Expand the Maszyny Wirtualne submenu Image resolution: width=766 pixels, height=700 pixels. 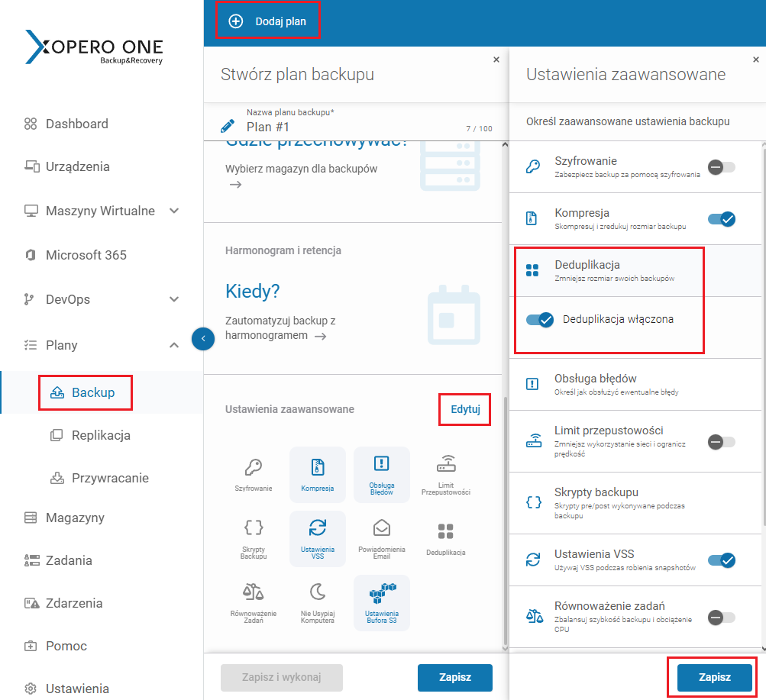pyautogui.click(x=174, y=211)
